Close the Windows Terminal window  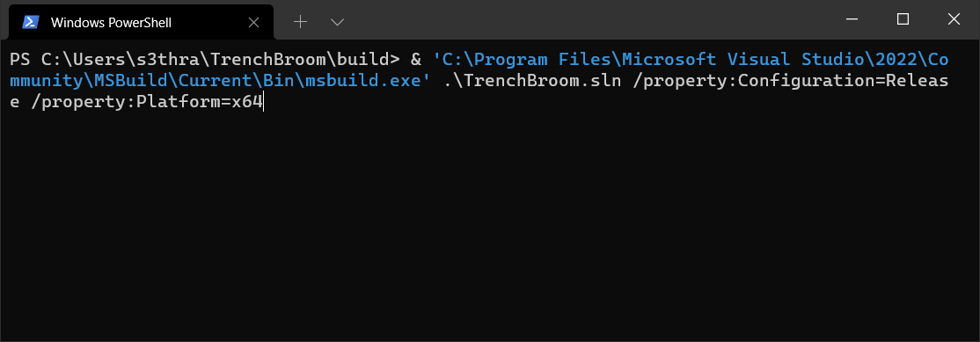(x=954, y=19)
